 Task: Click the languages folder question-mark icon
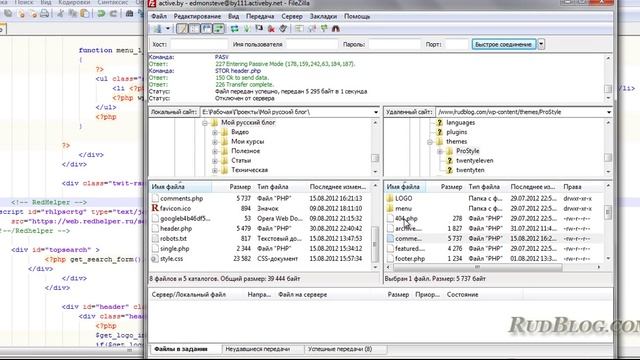pos(439,122)
